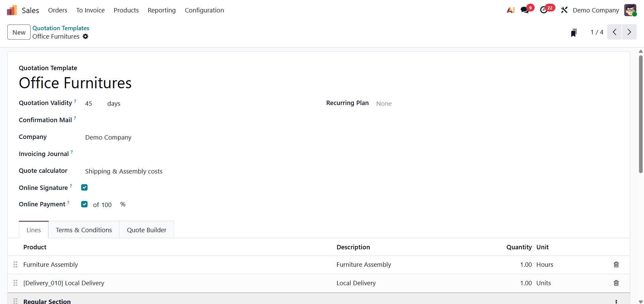Open the developer tools icon
The image size is (644, 304).
[564, 10]
